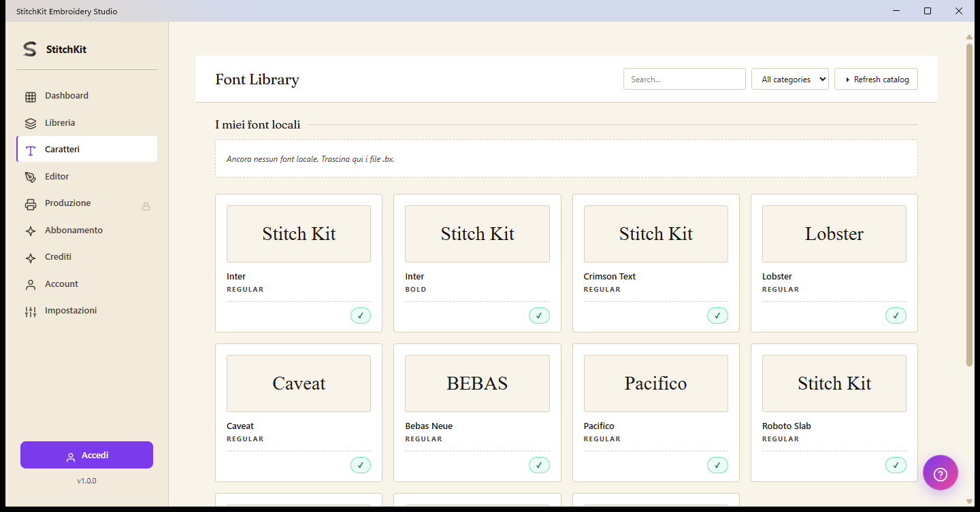Screen dimensions: 980x512
Task: Open the All categories dropdown
Action: point(789,79)
